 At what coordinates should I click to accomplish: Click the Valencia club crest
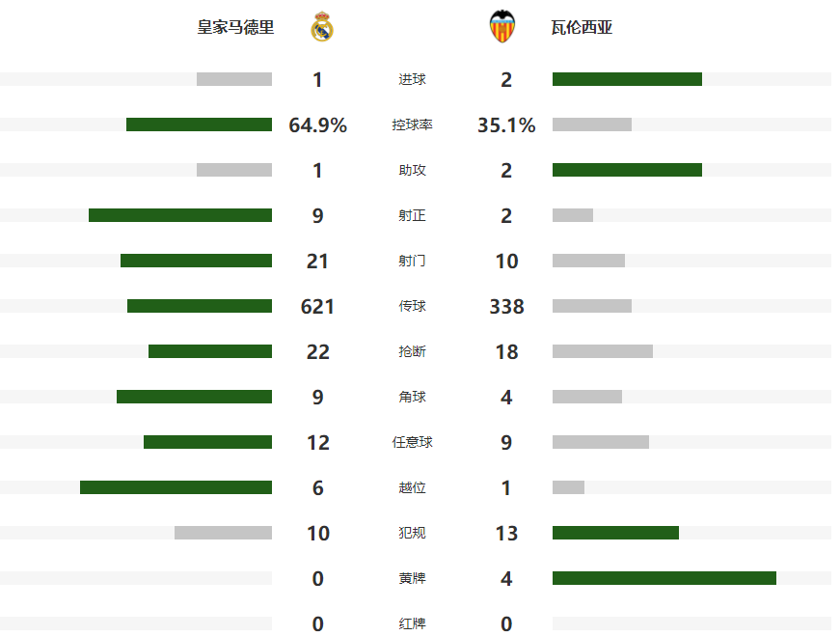pyautogui.click(x=503, y=27)
